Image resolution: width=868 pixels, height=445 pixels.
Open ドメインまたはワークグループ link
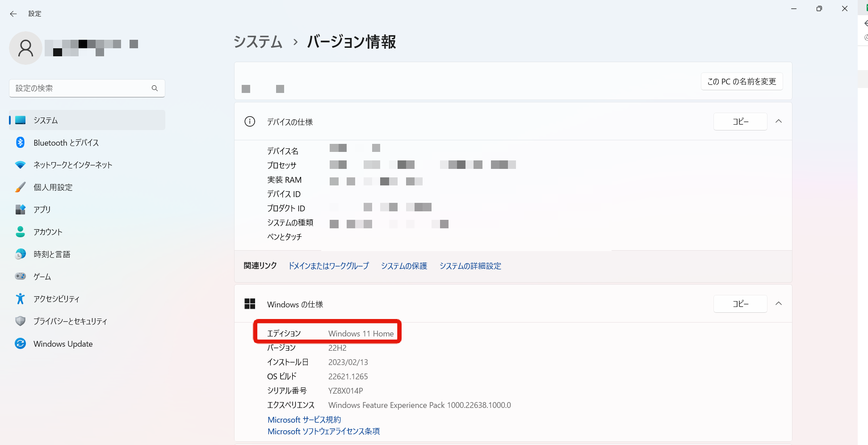(329, 266)
